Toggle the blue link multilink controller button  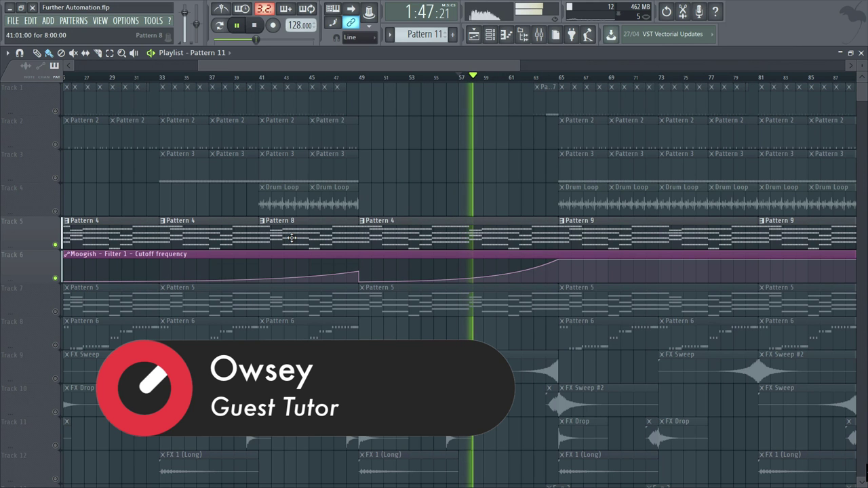click(351, 23)
